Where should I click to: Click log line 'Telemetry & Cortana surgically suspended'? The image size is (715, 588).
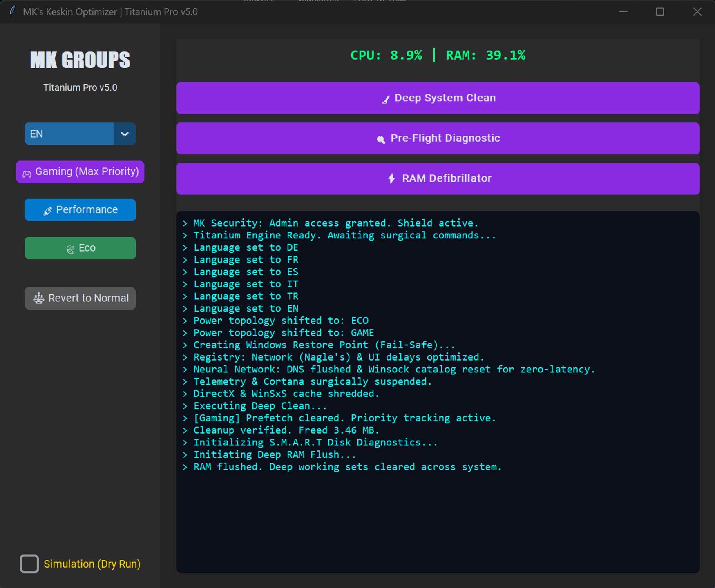pos(307,381)
